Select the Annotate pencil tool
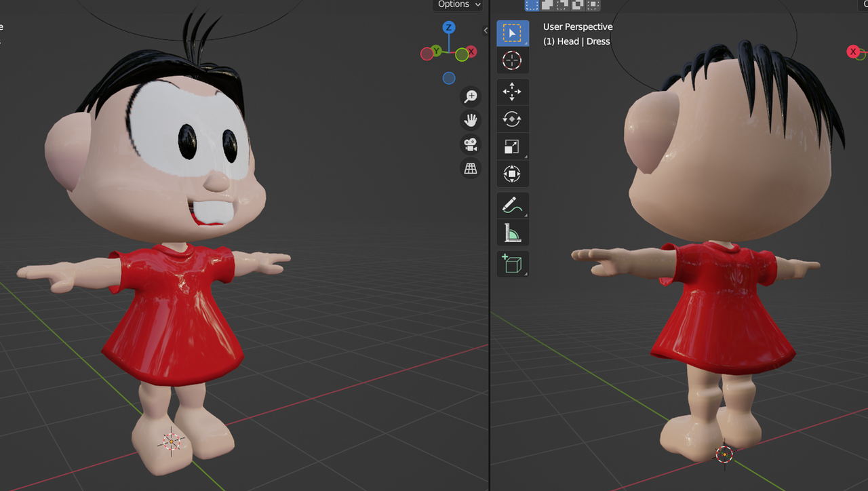This screenshot has width=868, height=491. (512, 205)
